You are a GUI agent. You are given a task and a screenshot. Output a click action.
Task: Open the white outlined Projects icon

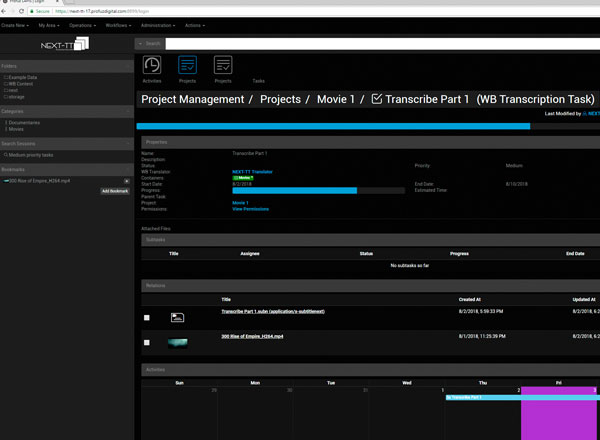coord(223,65)
